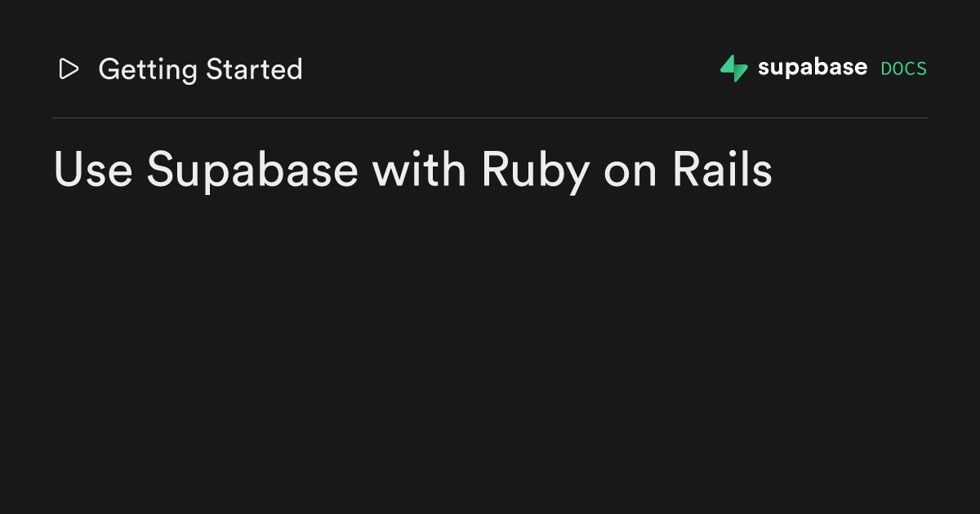980x514 pixels.
Task: Click the word "Rails" in the title
Action: (x=722, y=171)
